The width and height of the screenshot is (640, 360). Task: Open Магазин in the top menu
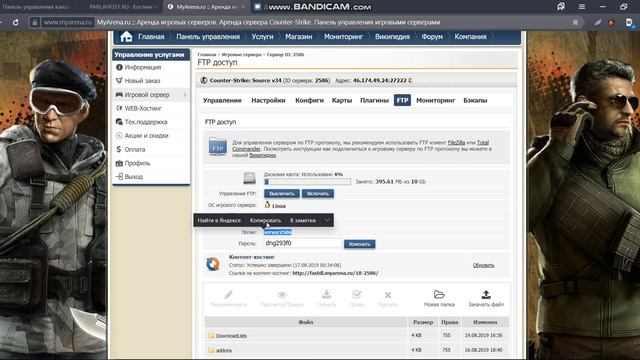tap(298, 37)
